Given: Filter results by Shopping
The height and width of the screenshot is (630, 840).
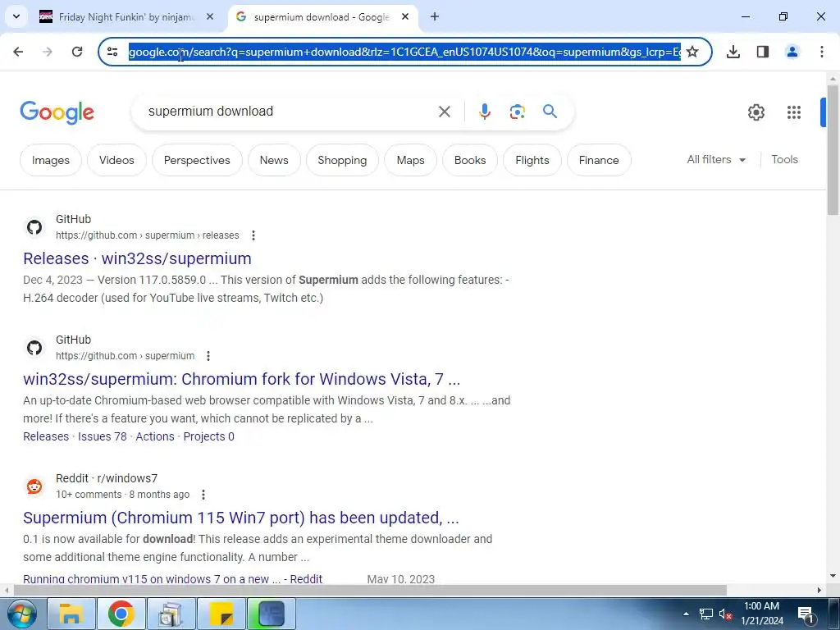Looking at the screenshot, I should (342, 160).
